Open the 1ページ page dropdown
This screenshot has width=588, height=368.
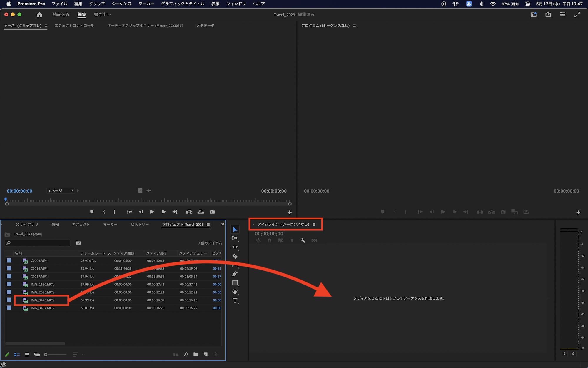(x=61, y=191)
